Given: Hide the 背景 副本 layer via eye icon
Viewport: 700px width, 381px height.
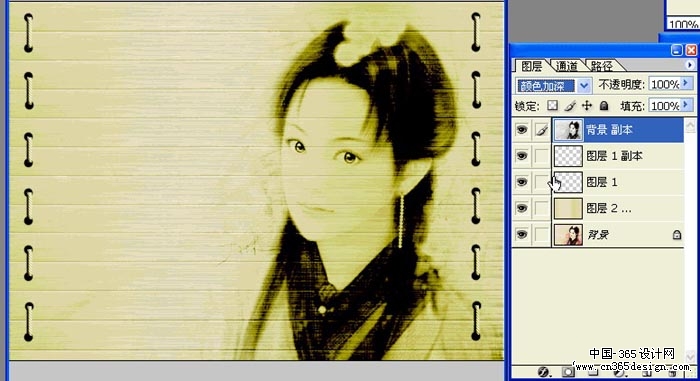Looking at the screenshot, I should point(521,130).
